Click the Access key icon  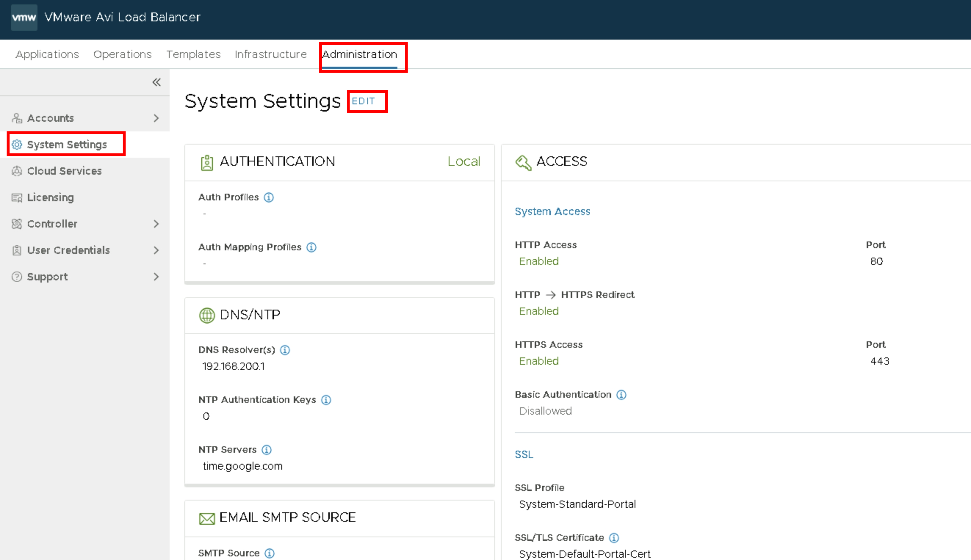[x=523, y=163]
